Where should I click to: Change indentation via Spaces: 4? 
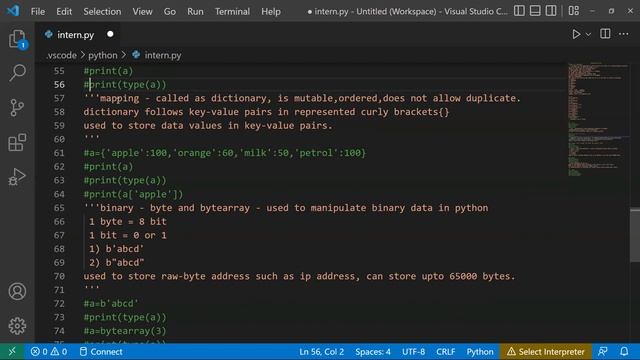click(373, 351)
